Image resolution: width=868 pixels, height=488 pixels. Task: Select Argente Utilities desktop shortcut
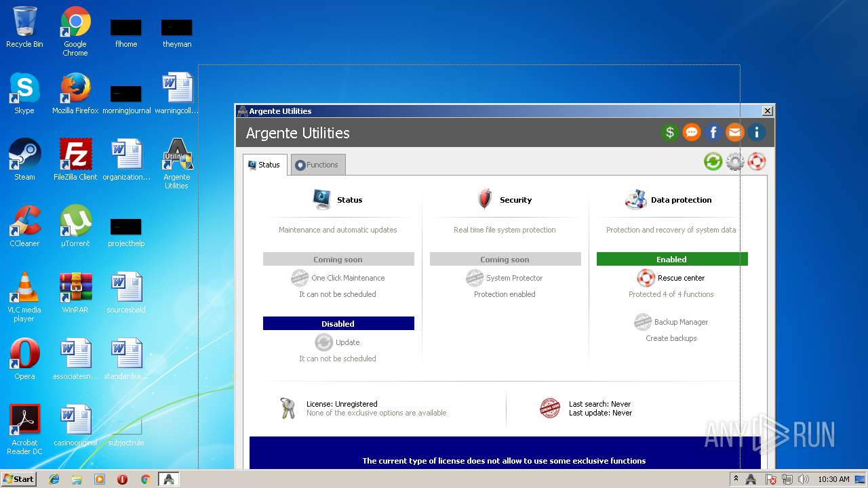coord(177,164)
